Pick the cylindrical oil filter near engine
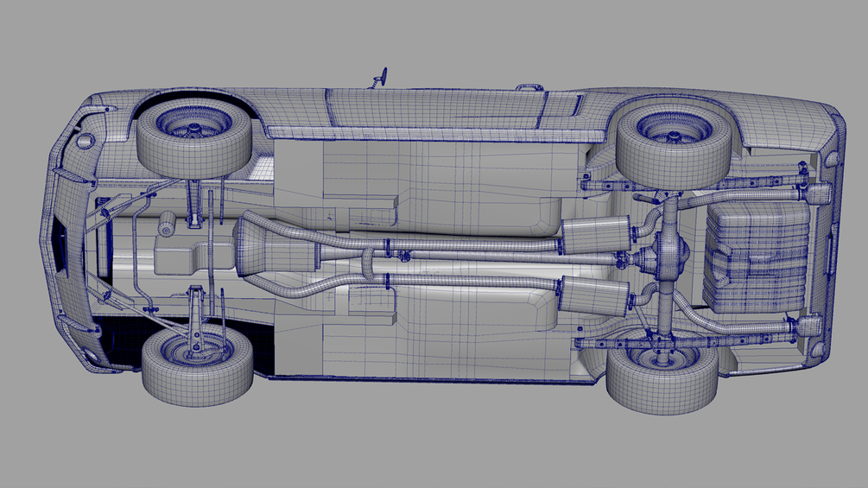The width and height of the screenshot is (868, 488). coord(167,223)
